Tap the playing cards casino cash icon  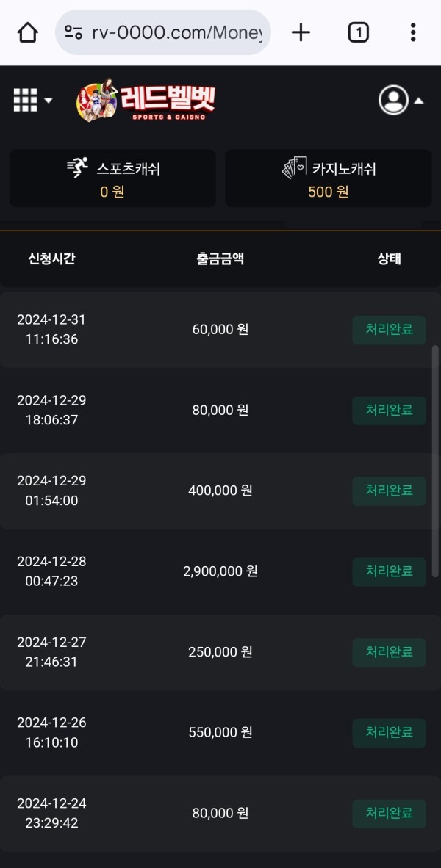(x=294, y=168)
